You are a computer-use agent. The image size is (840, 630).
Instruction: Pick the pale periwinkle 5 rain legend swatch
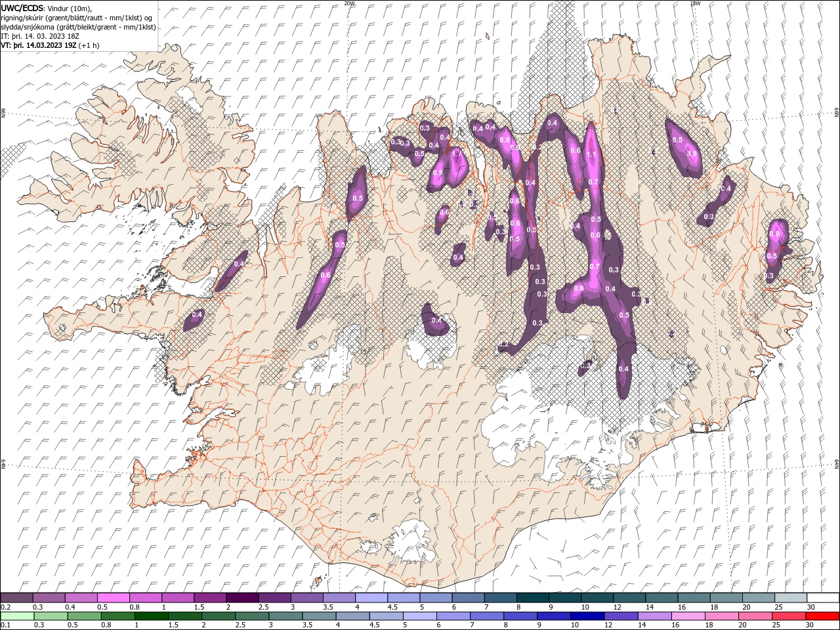coord(419,616)
